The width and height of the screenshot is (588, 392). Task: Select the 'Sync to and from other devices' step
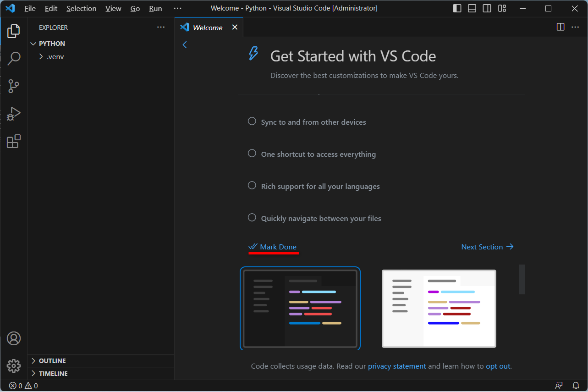pyautogui.click(x=313, y=121)
